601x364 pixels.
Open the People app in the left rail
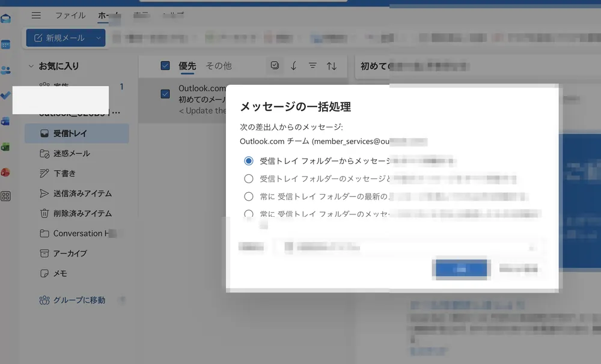pyautogui.click(x=6, y=70)
